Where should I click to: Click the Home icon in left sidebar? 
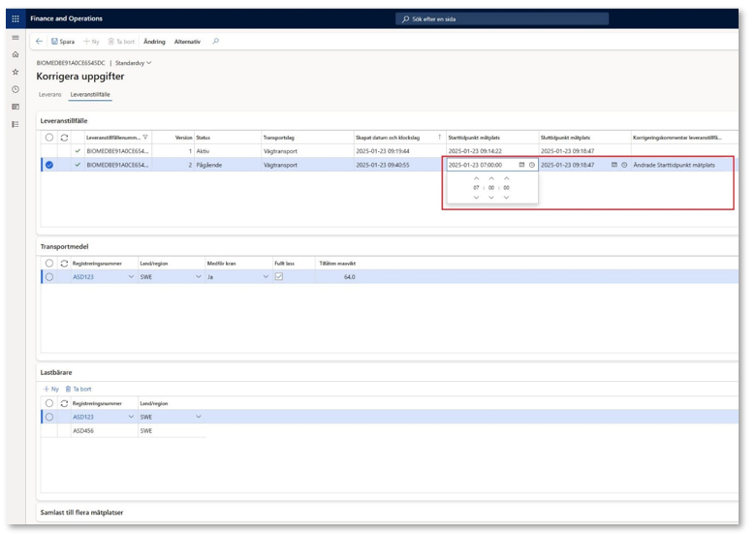pyautogui.click(x=16, y=54)
